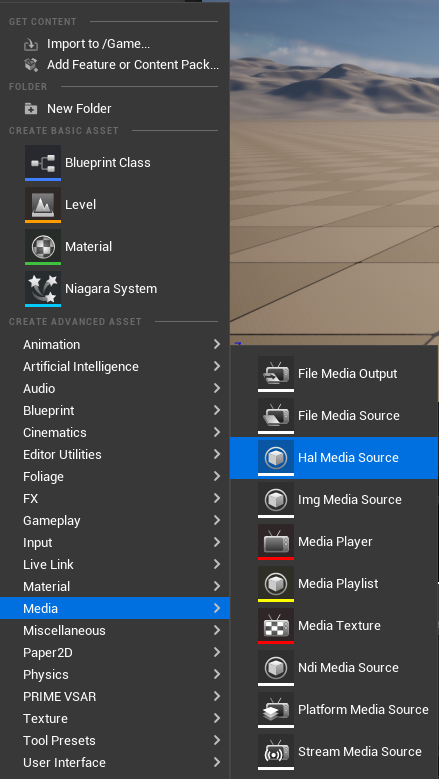Click the Stream Media Source icon
Screen dimensions: 439x779
coord(276,752)
